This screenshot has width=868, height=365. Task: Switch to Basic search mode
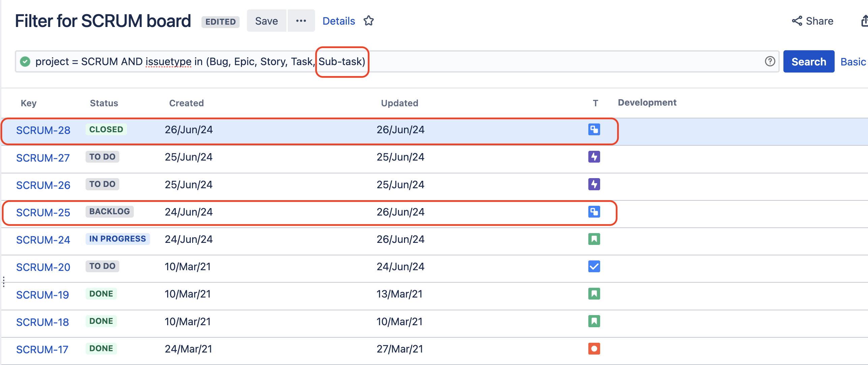tap(852, 62)
